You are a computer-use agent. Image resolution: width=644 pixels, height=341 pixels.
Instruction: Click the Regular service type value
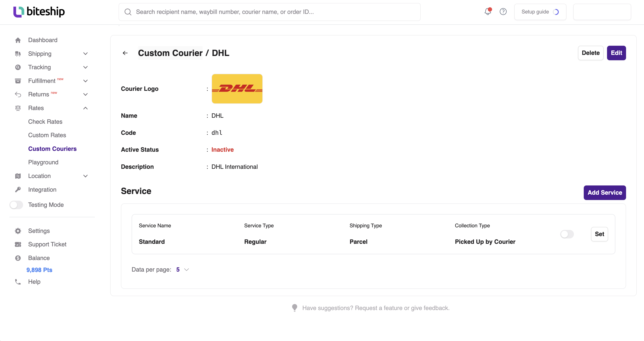coord(255,242)
